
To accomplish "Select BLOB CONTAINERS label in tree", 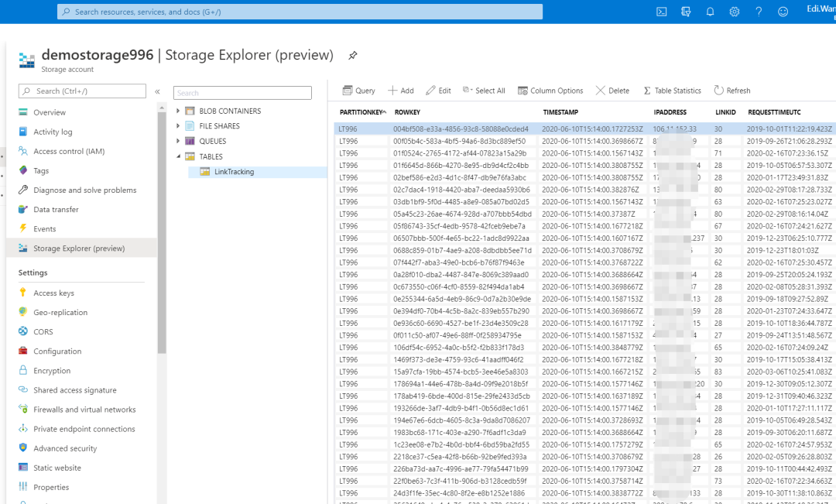I will coord(230,111).
